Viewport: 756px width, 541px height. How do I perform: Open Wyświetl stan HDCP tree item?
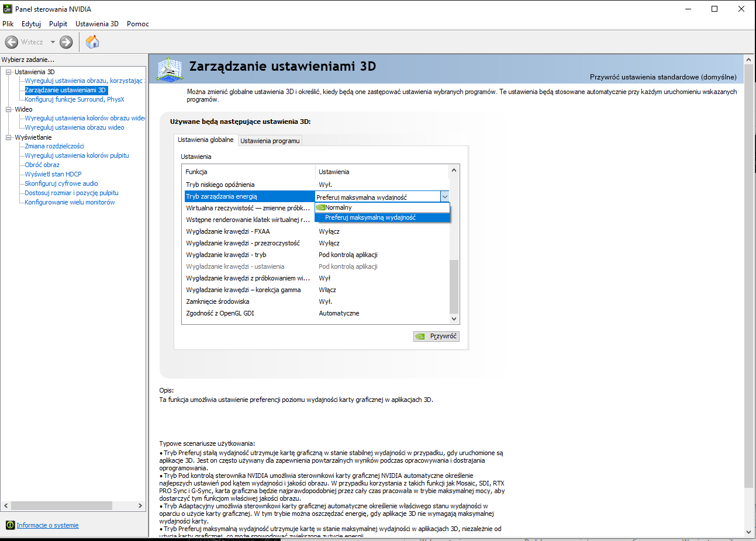(53, 174)
